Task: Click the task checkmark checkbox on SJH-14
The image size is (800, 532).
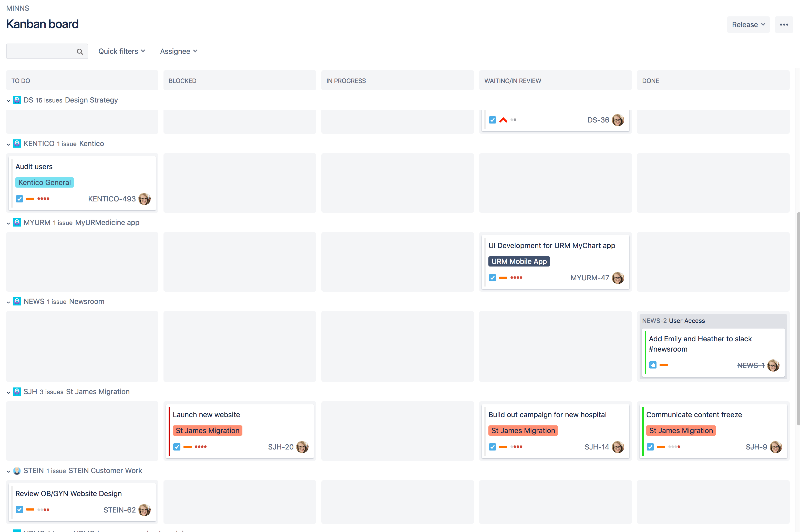Action: pyautogui.click(x=492, y=447)
